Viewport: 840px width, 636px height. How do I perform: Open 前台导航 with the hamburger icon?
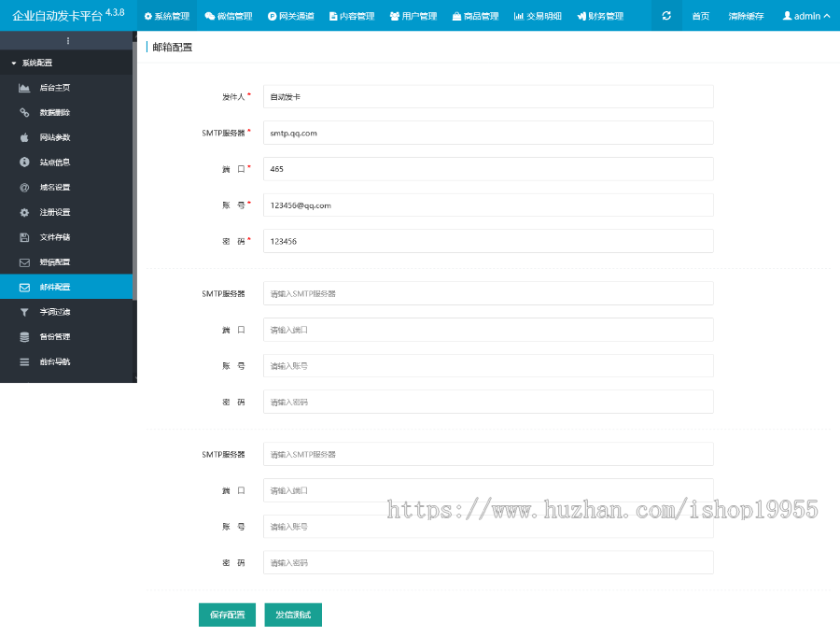(x=66, y=362)
